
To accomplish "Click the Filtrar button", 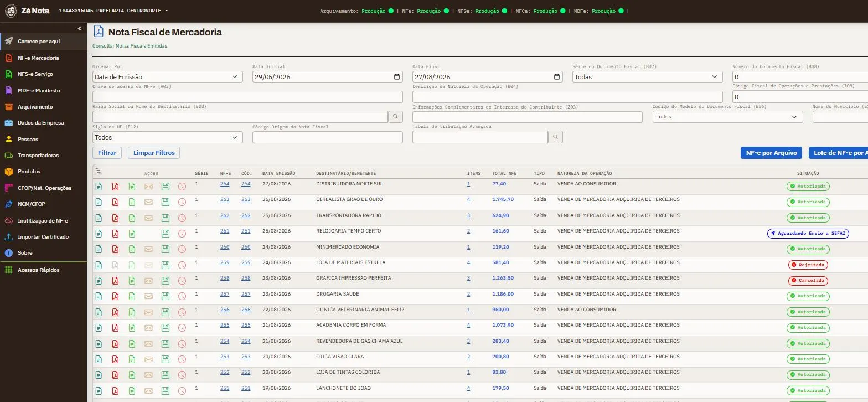I will pyautogui.click(x=107, y=153).
